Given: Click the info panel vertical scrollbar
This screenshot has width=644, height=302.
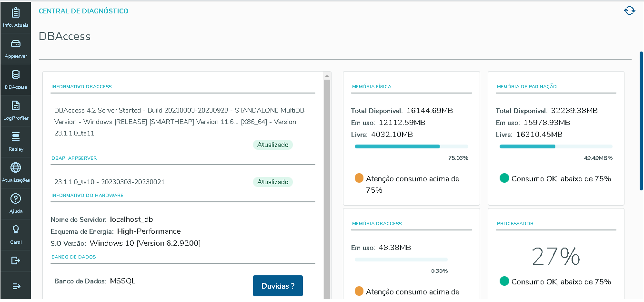Looking at the screenshot, I should tap(327, 188).
